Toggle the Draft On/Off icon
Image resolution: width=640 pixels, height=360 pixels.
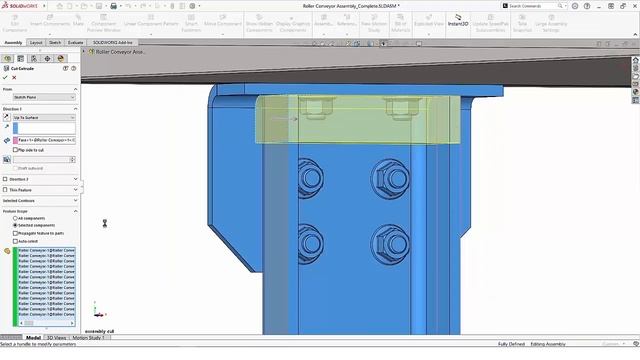(7, 160)
